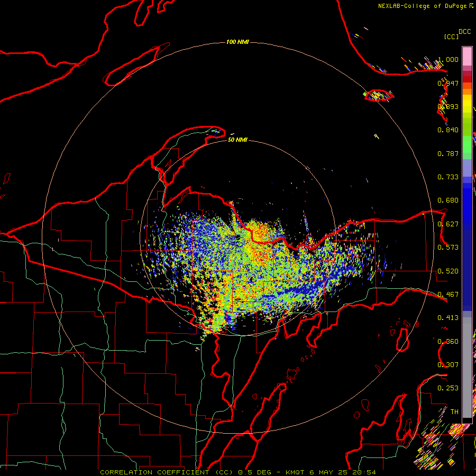Image resolution: width=476 pixels, height=476 pixels.
Task: Click the 0.253 legend value
Action: [x=448, y=388]
